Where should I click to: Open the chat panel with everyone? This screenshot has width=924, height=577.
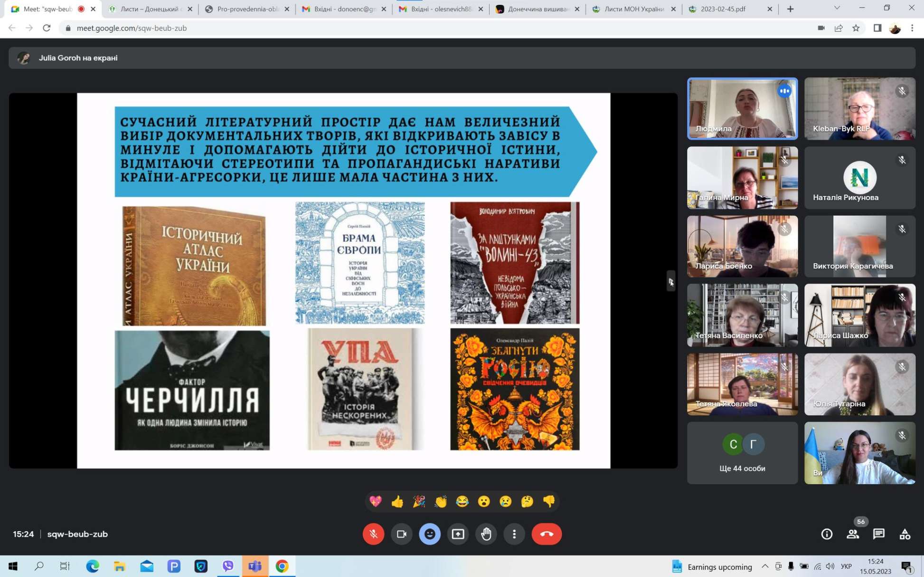tap(879, 534)
